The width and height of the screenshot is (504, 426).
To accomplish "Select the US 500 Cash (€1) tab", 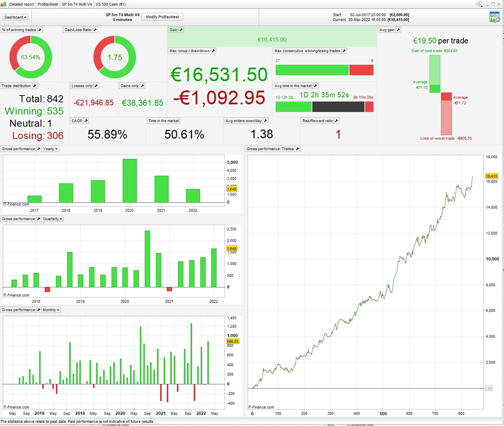I will coord(111,4).
